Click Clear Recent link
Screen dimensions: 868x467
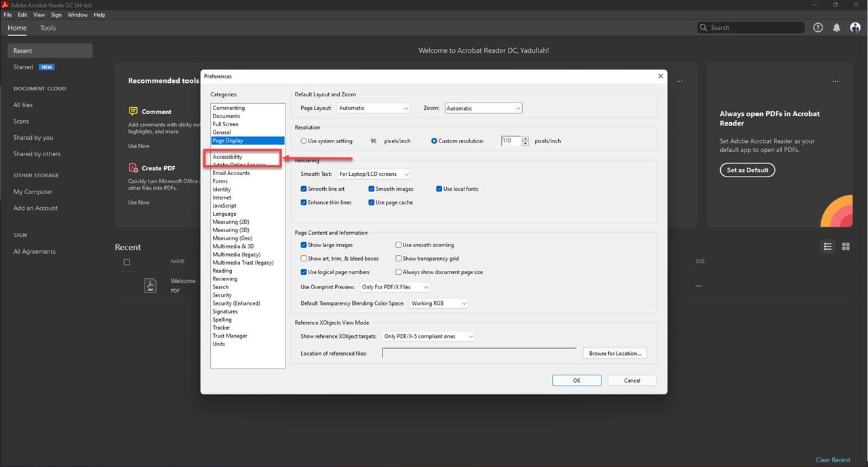833,460
